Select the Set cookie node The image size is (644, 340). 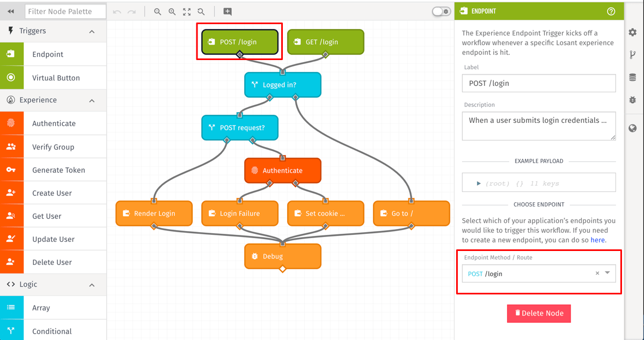pyautogui.click(x=326, y=213)
